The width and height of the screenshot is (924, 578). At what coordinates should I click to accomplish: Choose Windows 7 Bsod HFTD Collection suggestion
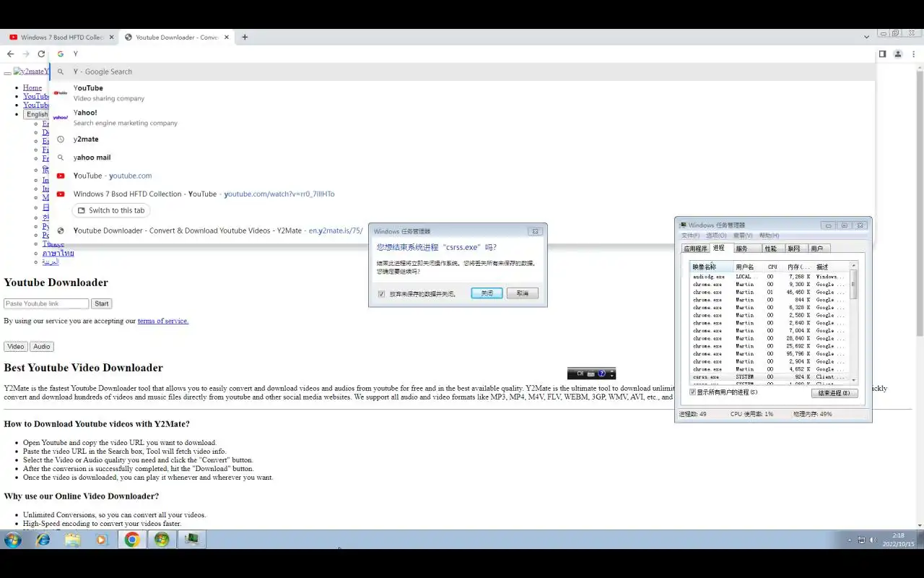pos(462,194)
